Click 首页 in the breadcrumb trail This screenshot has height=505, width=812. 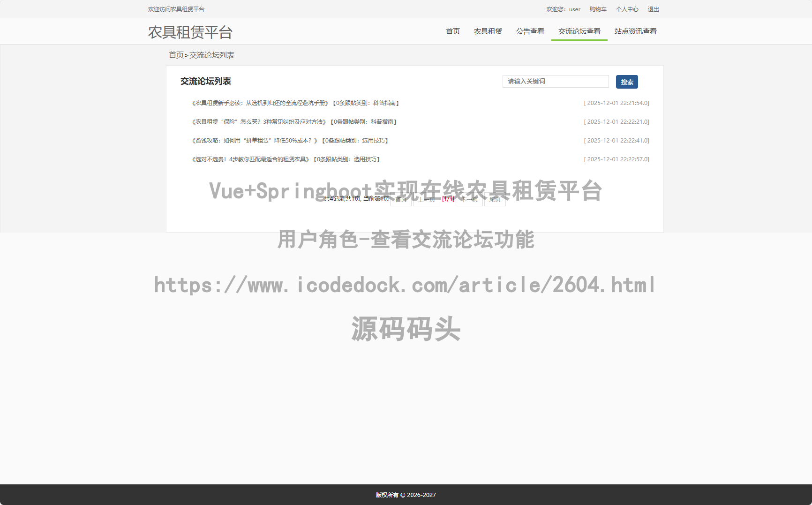(x=176, y=55)
